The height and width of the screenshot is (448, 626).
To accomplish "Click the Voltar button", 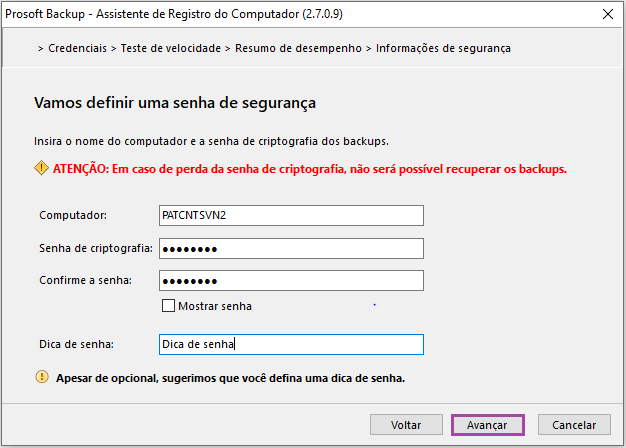I will pyautogui.click(x=406, y=425).
